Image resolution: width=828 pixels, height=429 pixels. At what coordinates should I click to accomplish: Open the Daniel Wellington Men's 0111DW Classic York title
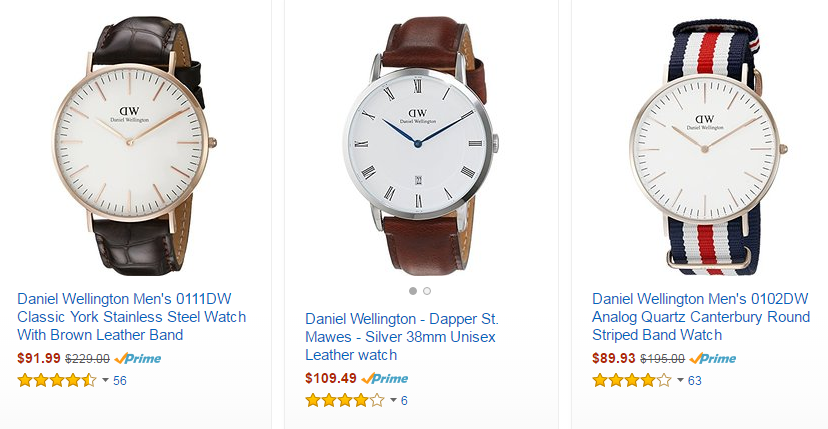(131, 317)
